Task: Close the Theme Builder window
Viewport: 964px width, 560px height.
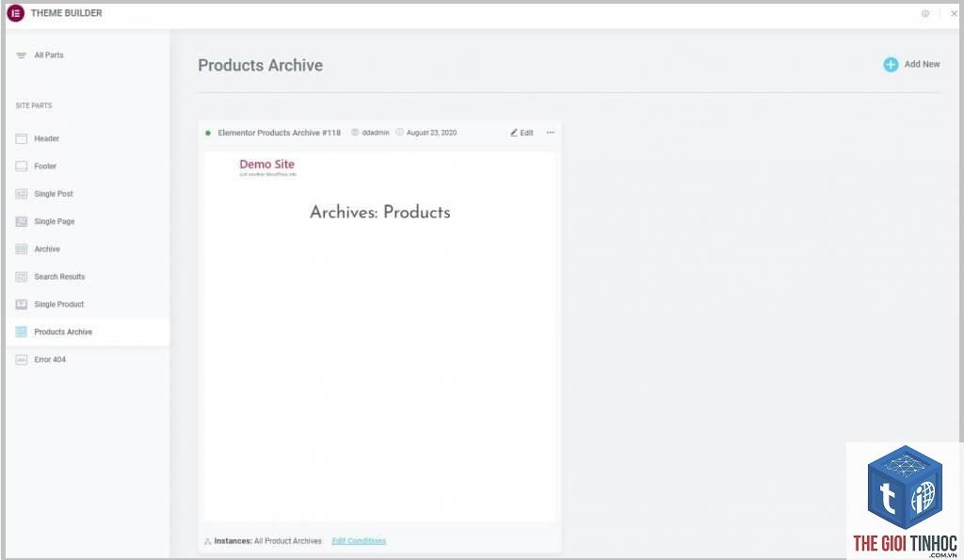Action: pos(954,13)
